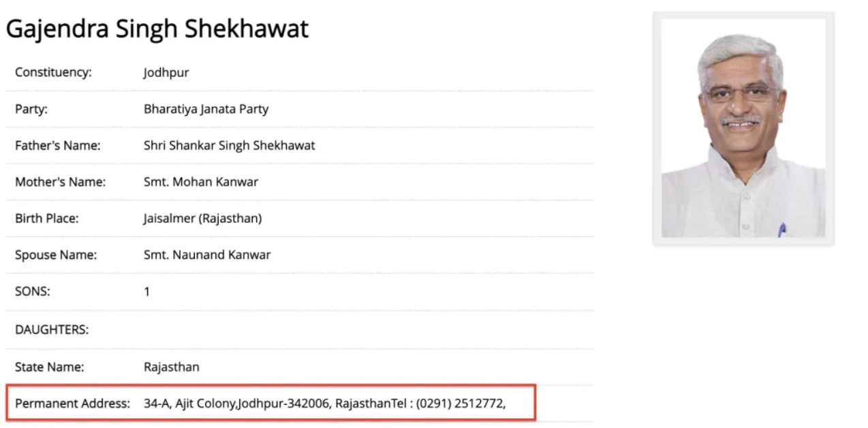The width and height of the screenshot is (868, 428).
Task: Click the Birth Place label
Action: (x=47, y=219)
